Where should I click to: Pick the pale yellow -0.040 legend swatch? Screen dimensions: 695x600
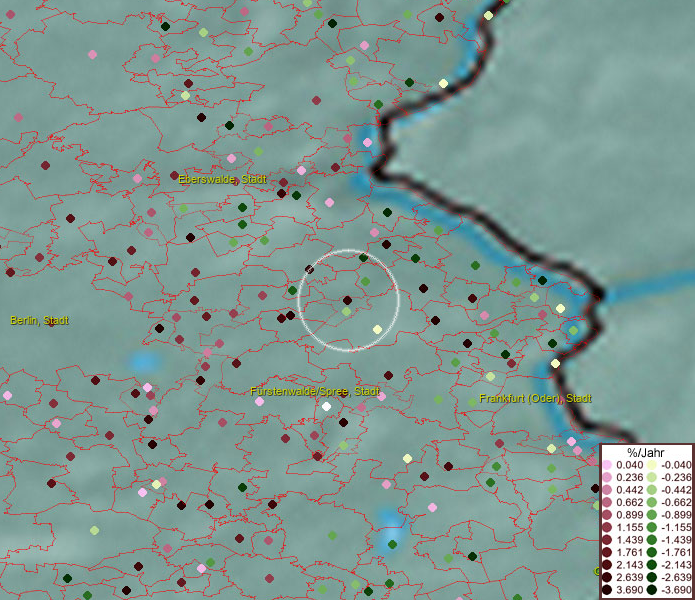(652, 465)
